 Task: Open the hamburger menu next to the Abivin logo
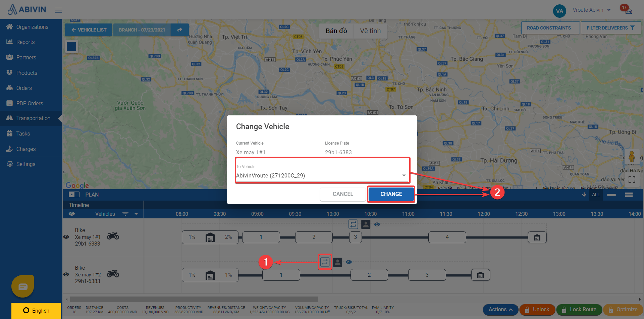(58, 10)
